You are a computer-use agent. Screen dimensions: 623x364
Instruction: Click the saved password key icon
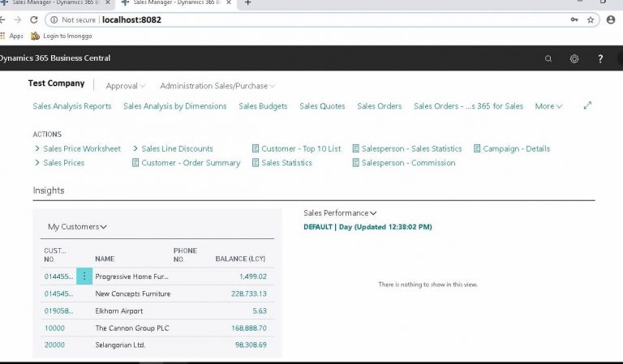(574, 19)
